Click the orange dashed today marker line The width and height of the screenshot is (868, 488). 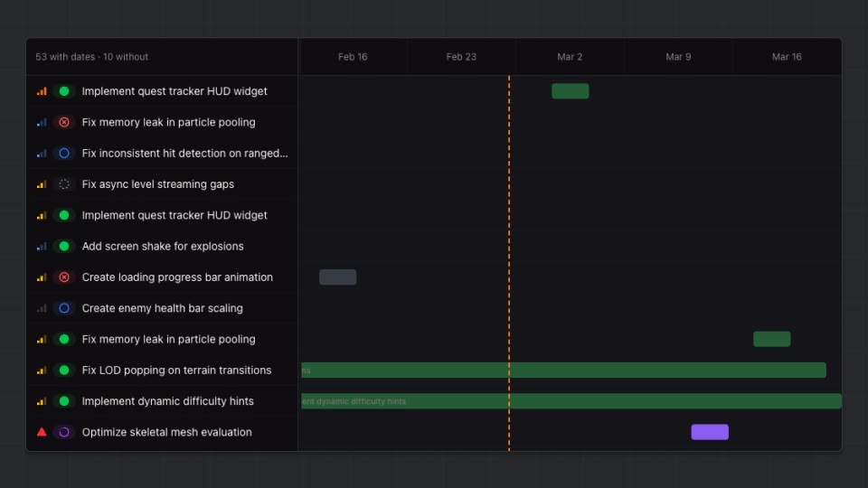pos(509,263)
